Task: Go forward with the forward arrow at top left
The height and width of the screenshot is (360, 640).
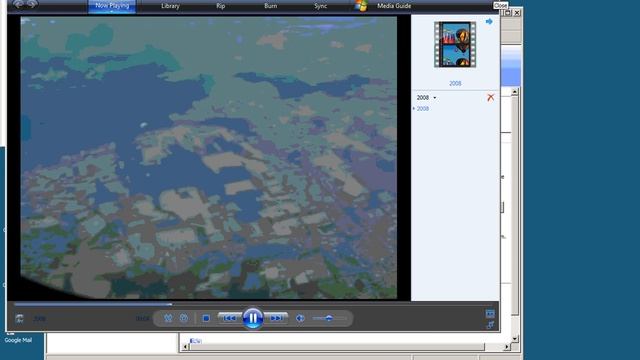Action: [32, 4]
